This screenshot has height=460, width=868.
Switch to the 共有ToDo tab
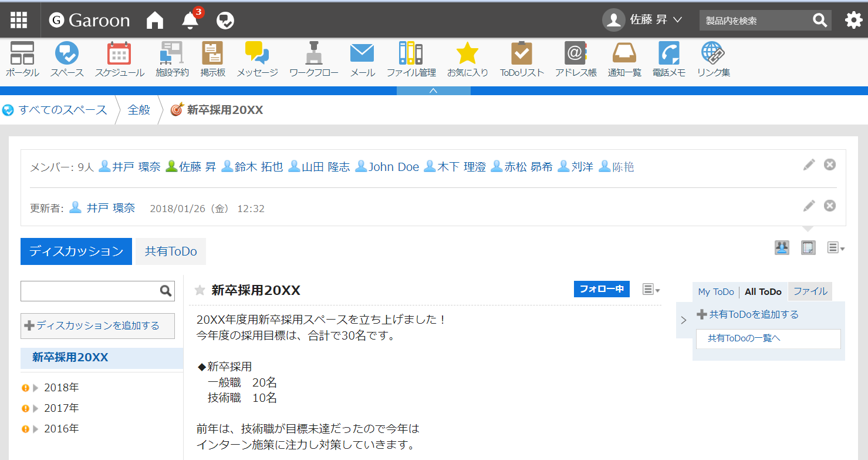point(170,251)
